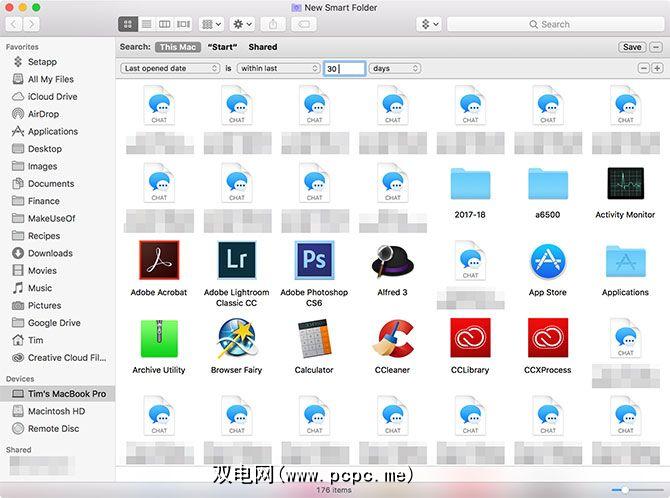Screen dimensions: 670x498
Task: Open Tim home folder in sidebar
Action: click(x=28, y=340)
